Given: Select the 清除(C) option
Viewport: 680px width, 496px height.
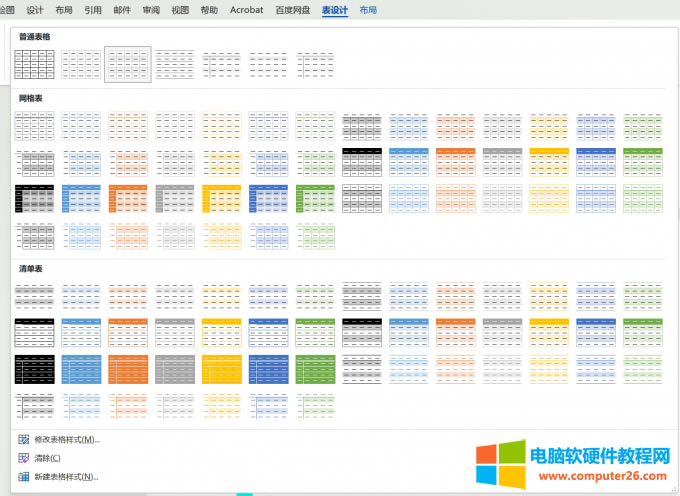Looking at the screenshot, I should [x=47, y=458].
